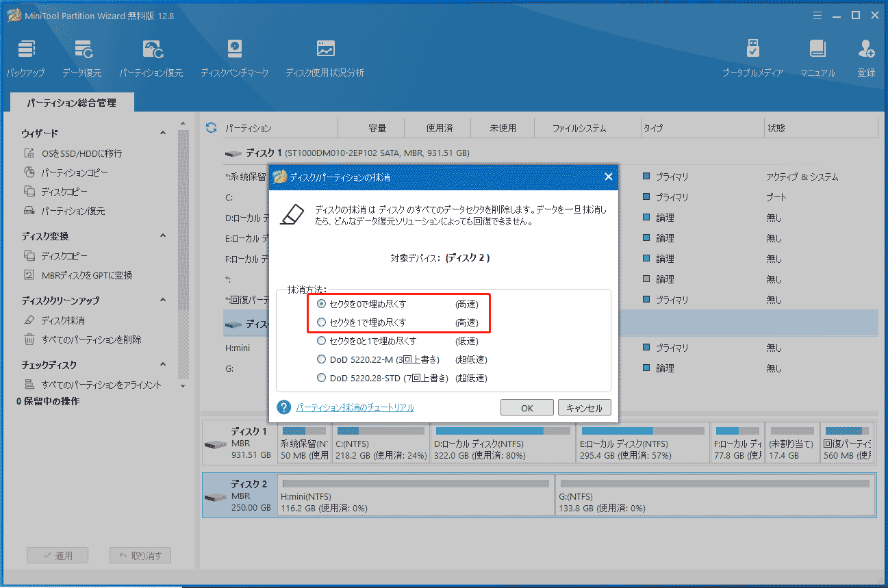888x588 pixels.
Task: Click the refresh icon beside パーティション header
Action: pyautogui.click(x=212, y=128)
